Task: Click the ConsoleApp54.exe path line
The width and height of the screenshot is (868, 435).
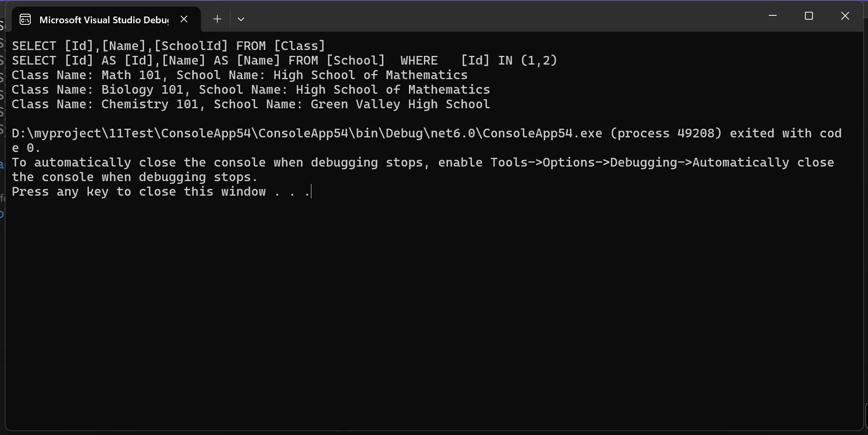Action: point(427,133)
